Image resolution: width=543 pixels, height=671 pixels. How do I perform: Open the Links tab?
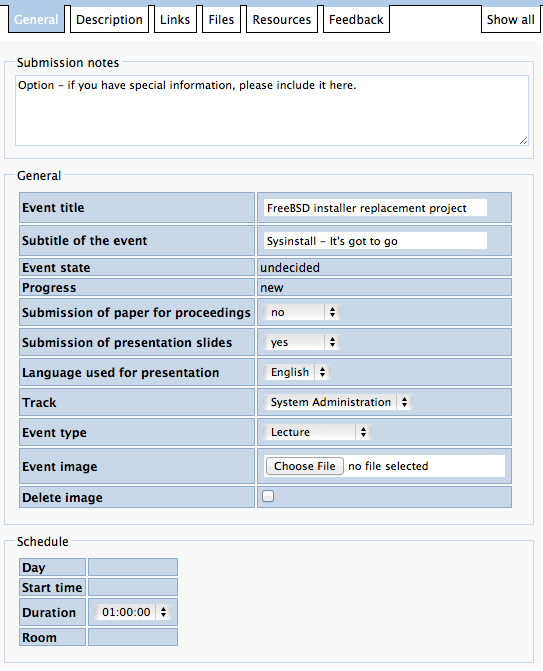click(175, 20)
